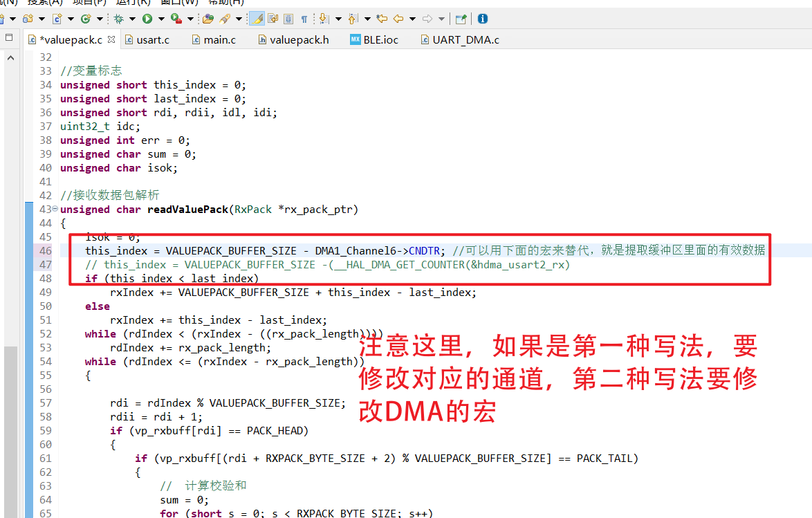Image resolution: width=812 pixels, height=518 pixels.
Task: Click the up arrow of the left scrollbar
Action: [x=10, y=58]
